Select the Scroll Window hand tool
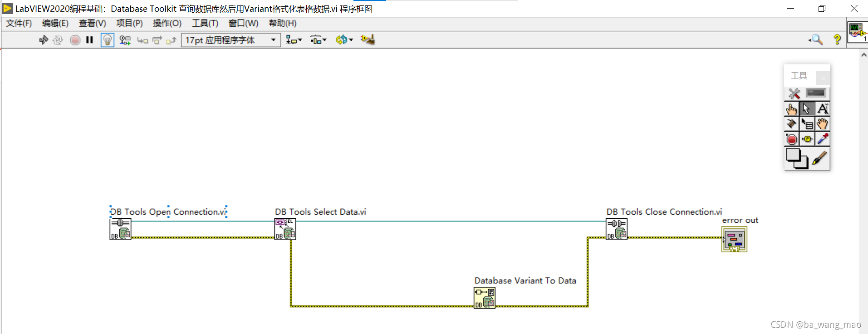The width and height of the screenshot is (868, 334). 822,124
